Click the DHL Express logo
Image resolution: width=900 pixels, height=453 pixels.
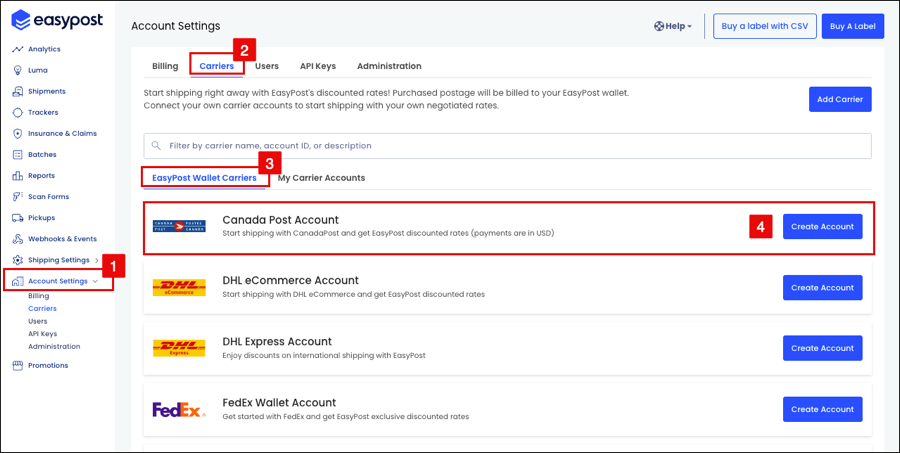pos(179,348)
